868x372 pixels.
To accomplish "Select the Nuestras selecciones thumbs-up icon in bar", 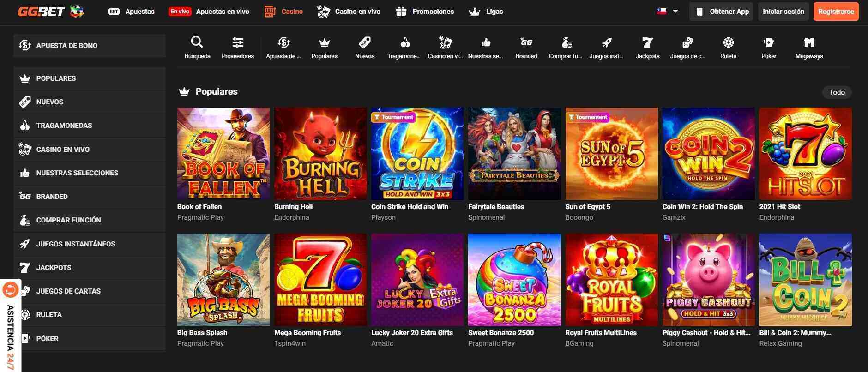I will pos(486,42).
